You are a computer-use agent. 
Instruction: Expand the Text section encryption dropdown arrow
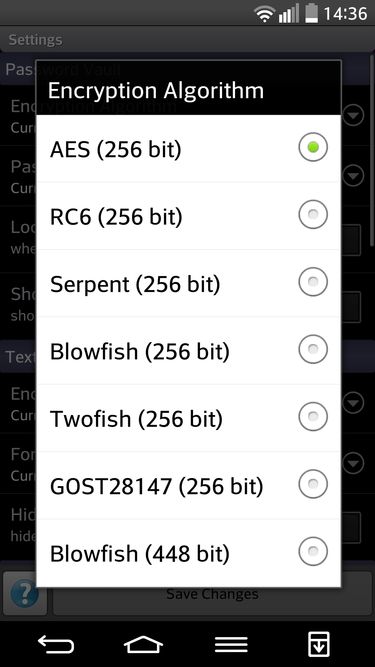point(353,403)
